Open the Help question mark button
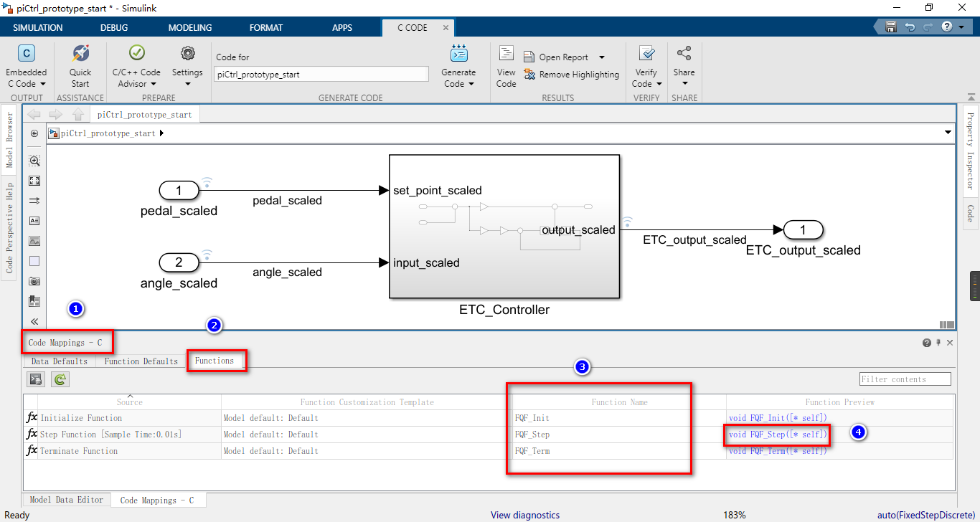Viewport: 980px width, 522px height. click(947, 27)
